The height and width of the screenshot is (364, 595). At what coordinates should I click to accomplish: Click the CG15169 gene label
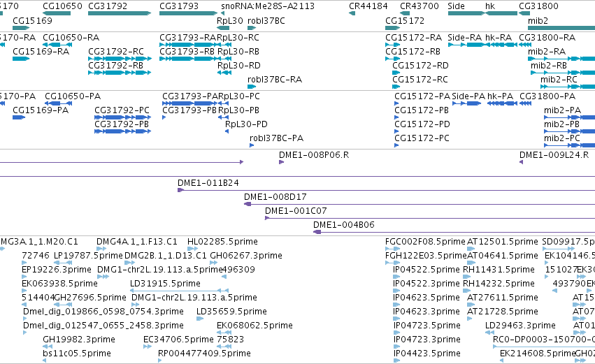(x=32, y=21)
